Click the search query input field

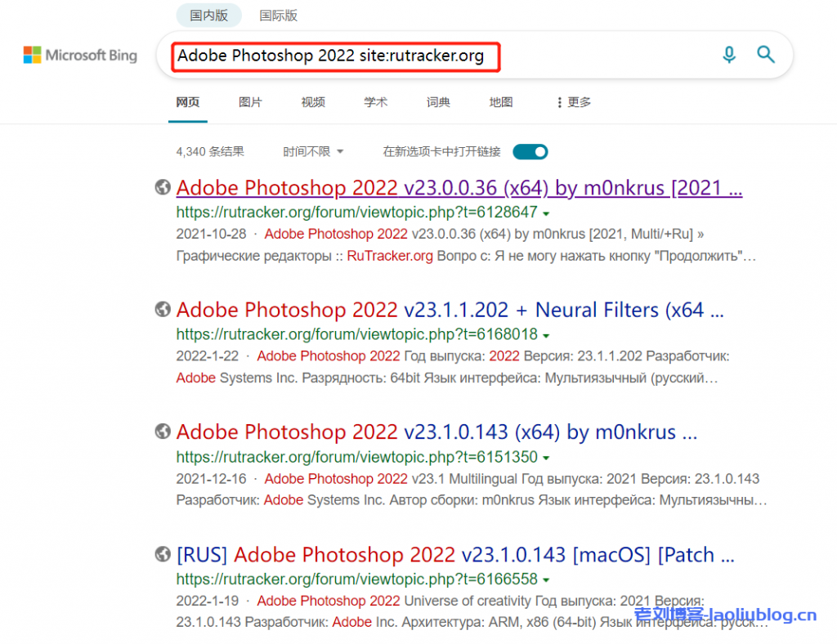pyautogui.click(x=441, y=56)
